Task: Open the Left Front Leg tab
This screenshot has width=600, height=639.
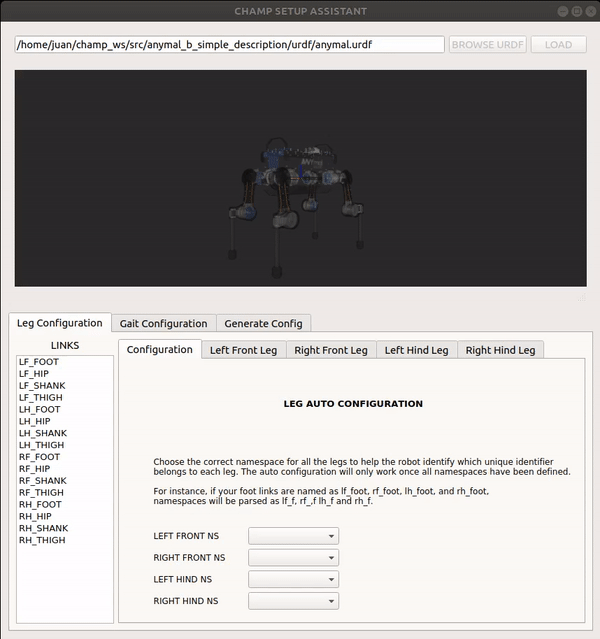Action: pyautogui.click(x=243, y=350)
